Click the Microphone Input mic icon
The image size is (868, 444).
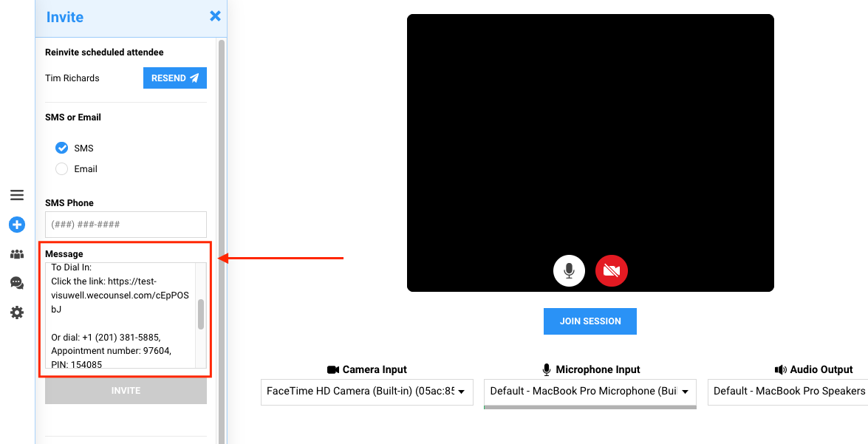tap(547, 370)
